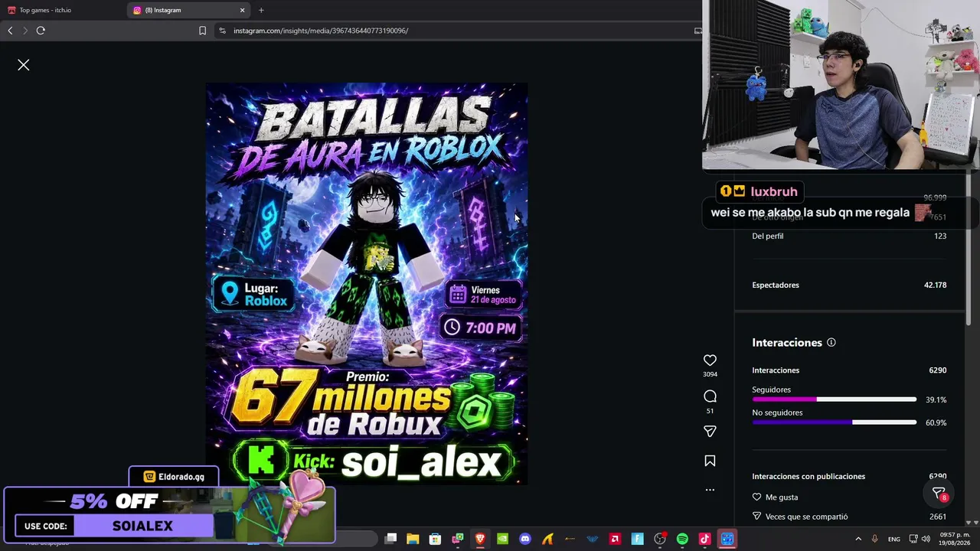The image size is (980, 551).
Task: Open the AMD software taskbar icon
Action: 615,539
